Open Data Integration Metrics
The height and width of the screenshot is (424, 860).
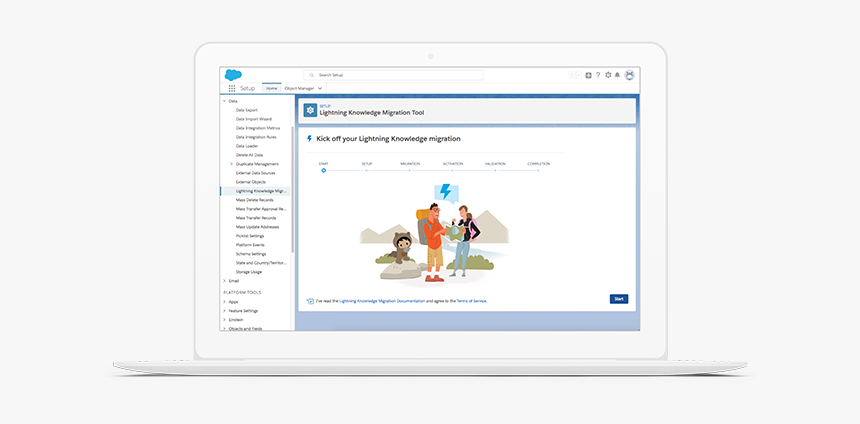(258, 128)
